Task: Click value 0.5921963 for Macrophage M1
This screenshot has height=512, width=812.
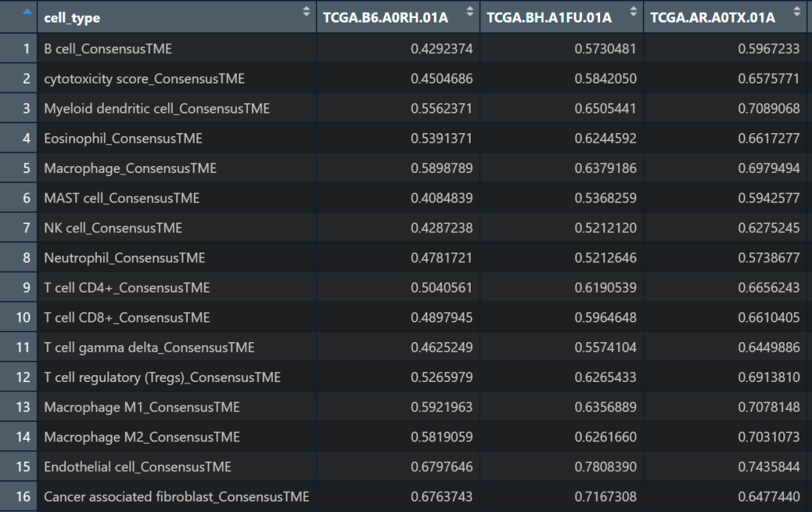Action: pos(442,407)
